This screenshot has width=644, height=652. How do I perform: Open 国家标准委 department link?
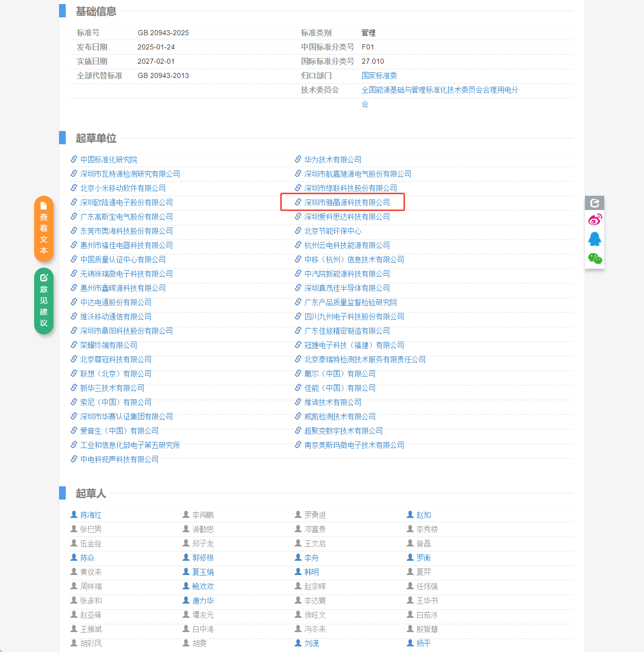click(379, 75)
